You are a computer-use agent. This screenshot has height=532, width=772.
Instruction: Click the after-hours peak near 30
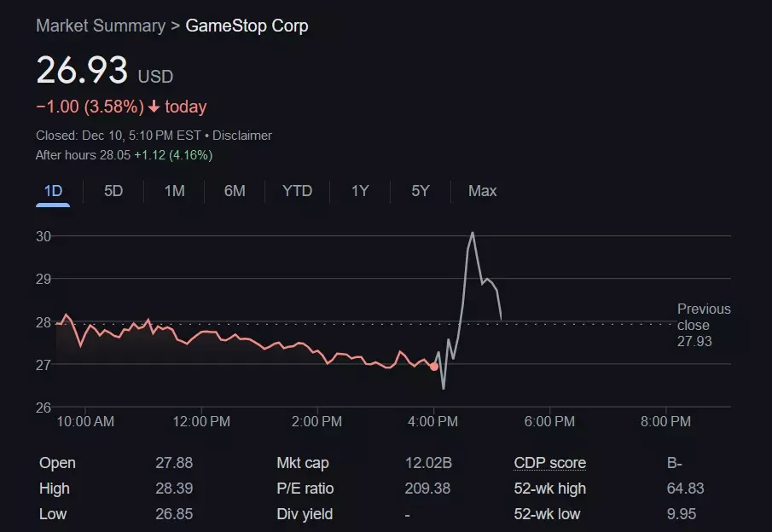point(472,233)
